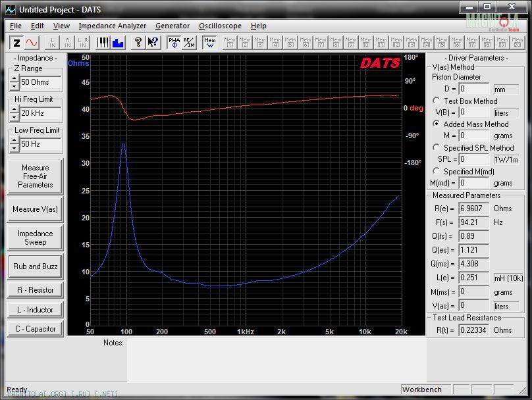Decrease Z Range with the down arrow
The width and height of the screenshot is (532, 400).
tap(14, 86)
